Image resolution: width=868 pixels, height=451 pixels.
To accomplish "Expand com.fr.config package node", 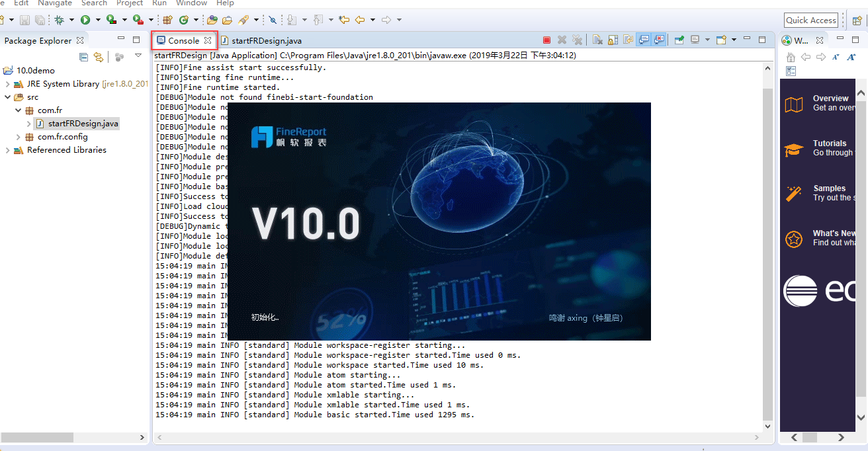I will pyautogui.click(x=19, y=137).
